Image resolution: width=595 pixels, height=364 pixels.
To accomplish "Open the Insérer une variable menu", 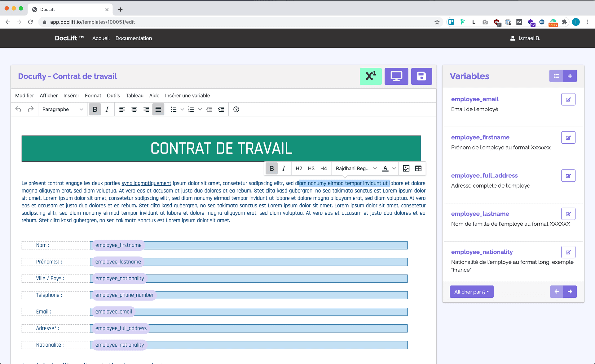I will (187, 95).
